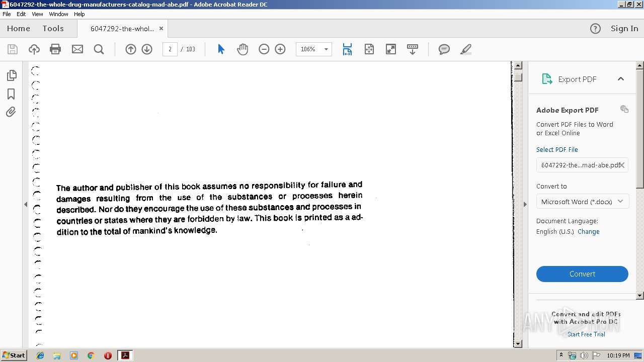Viewport: 644px width, 362px height.
Task: Close the document tab
Action: 161,29
